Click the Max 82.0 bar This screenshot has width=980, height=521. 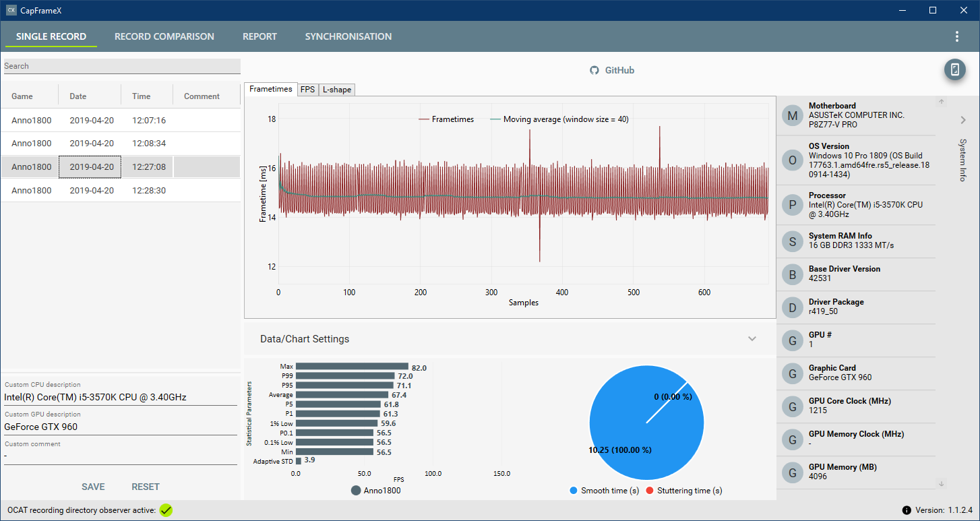[352, 367]
